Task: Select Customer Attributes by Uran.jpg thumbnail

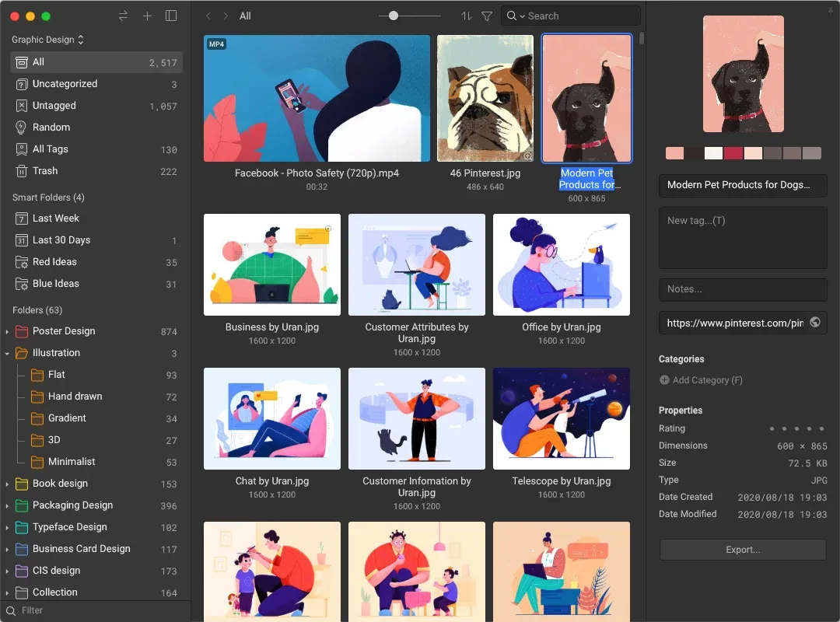Action: [416, 264]
